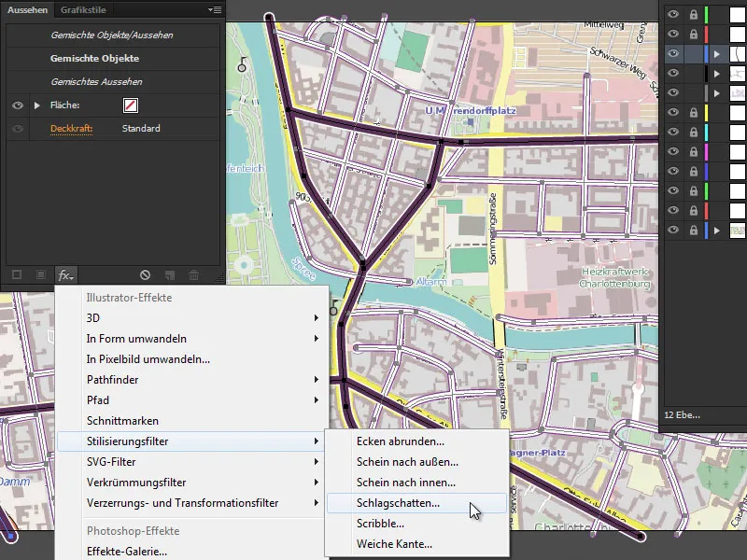Screen dimensions: 747x560
Task: Expand the bottom map layer's sublayers
Action: [717, 230]
